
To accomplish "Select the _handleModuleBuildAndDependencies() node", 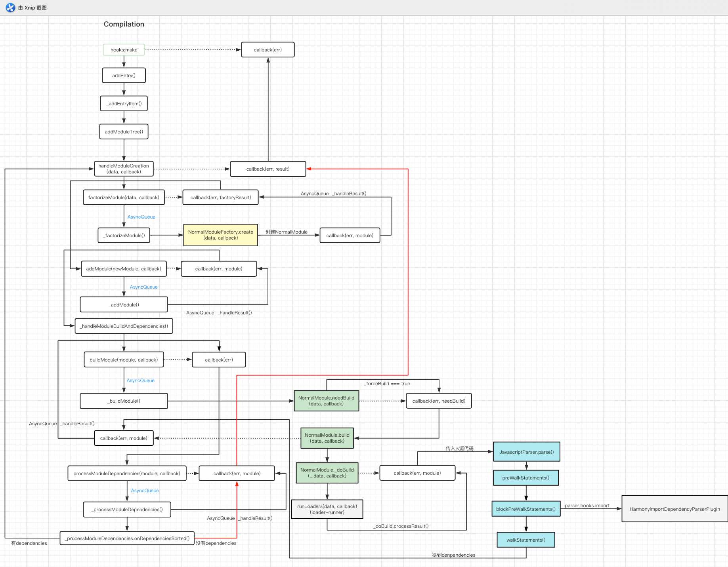I will click(x=124, y=326).
